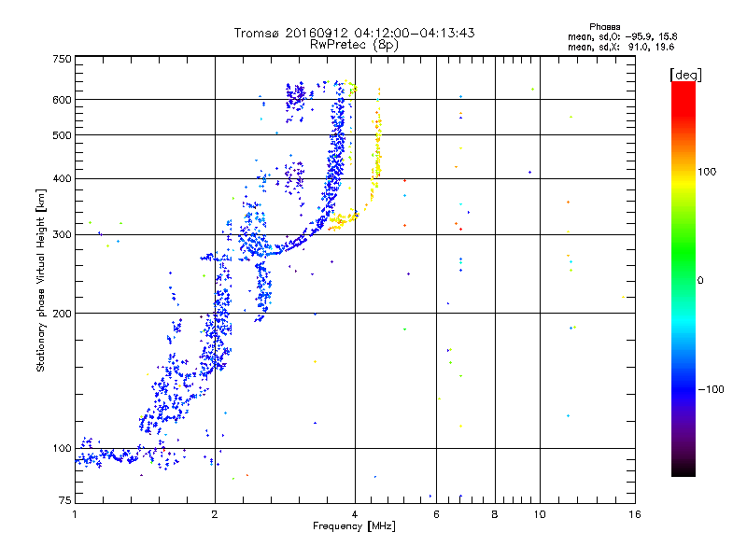Screen dimensions: 747x560
Task: Click the blue E-layer trace near 100 km
Action: point(109,456)
